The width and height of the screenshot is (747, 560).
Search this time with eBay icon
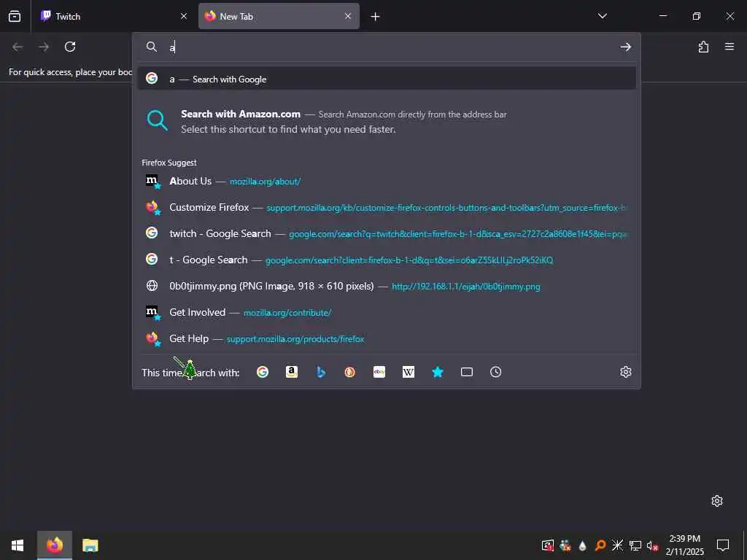click(379, 372)
